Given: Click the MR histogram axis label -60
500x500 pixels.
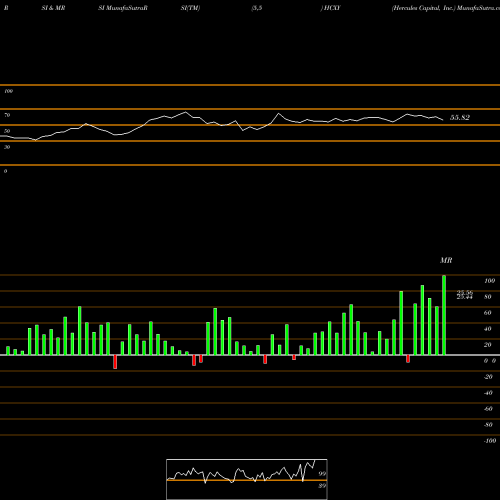Looking at the screenshot, I should pyautogui.click(x=488, y=409).
